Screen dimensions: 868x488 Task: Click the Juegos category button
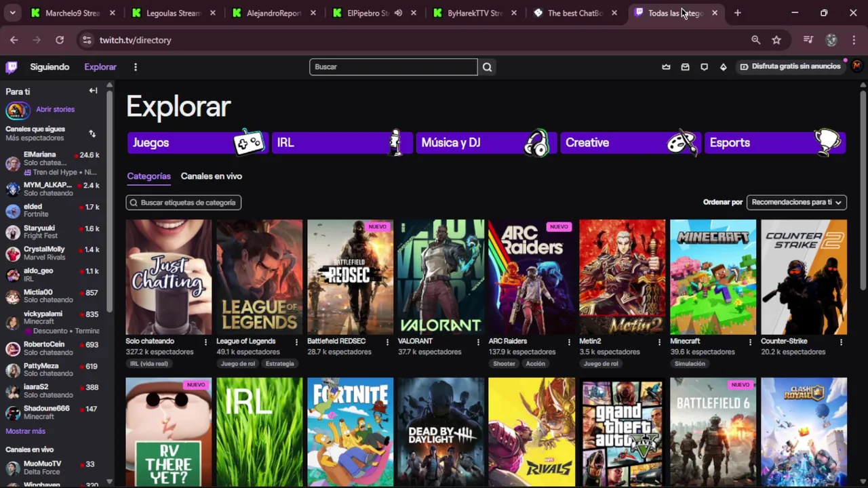pyautogui.click(x=197, y=142)
